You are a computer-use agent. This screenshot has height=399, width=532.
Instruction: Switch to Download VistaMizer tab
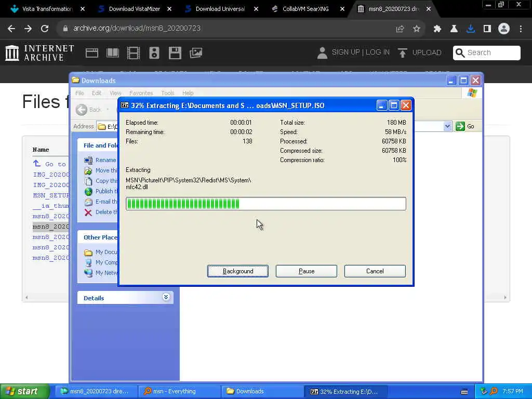click(135, 9)
